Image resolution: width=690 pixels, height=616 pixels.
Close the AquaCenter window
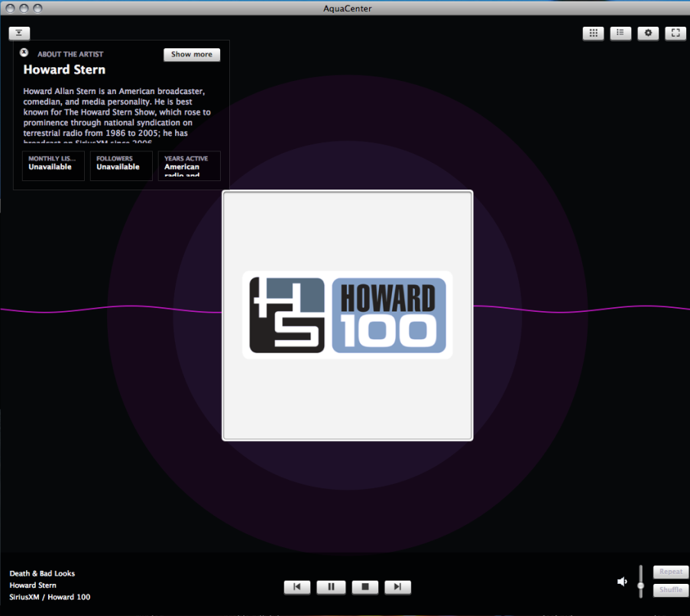[11, 8]
